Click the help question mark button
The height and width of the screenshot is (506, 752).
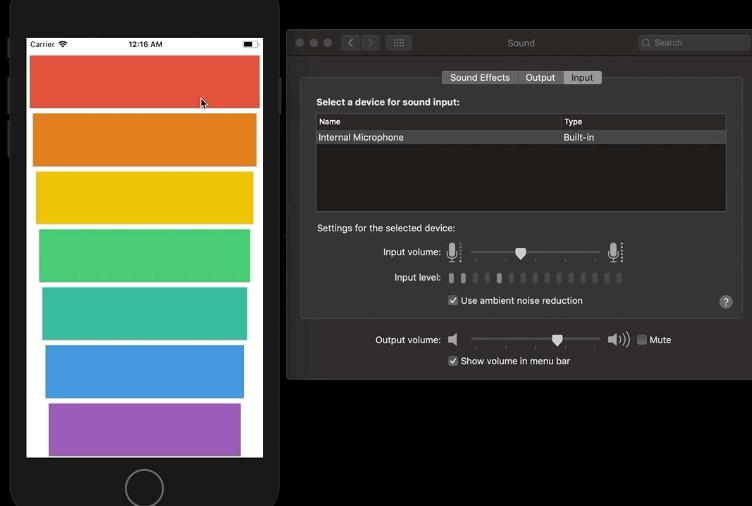coord(726,302)
